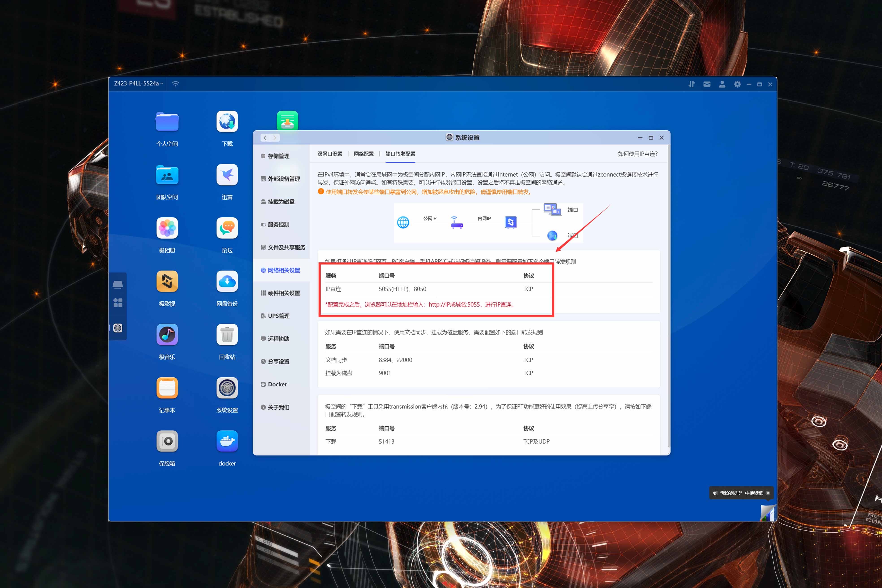This screenshot has width=882, height=588.
Task: Click the transfer arrows icon in title bar
Action: click(692, 84)
